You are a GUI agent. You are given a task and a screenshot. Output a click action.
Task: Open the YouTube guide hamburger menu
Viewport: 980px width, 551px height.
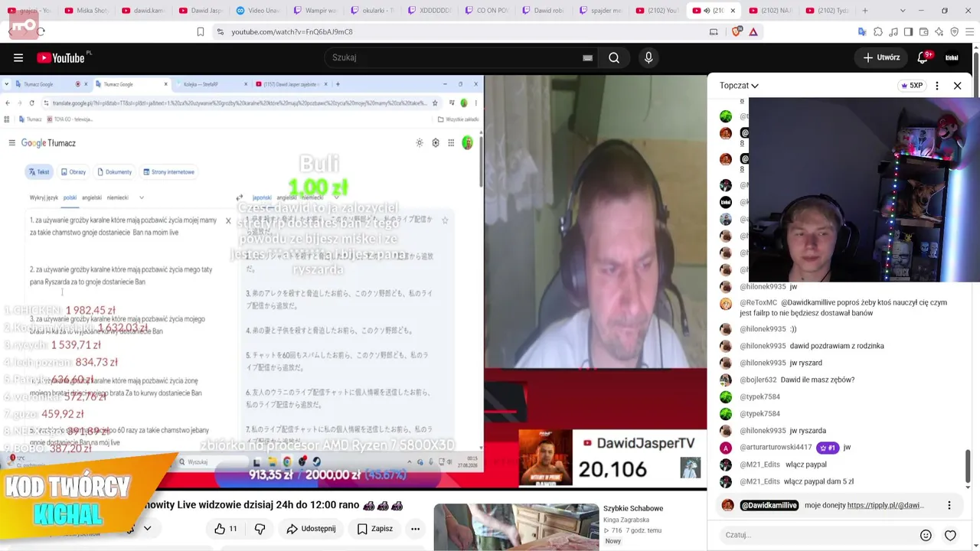tap(18, 57)
